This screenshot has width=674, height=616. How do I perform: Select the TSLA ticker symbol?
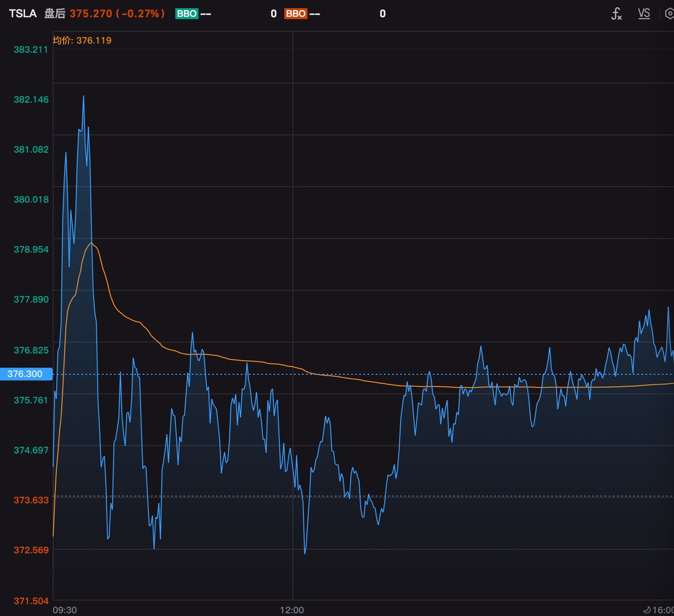23,13
